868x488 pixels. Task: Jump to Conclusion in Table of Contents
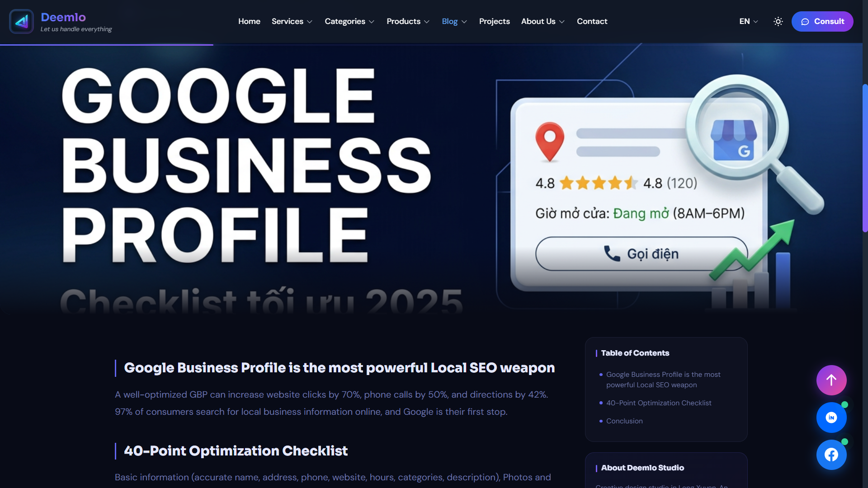tap(624, 421)
